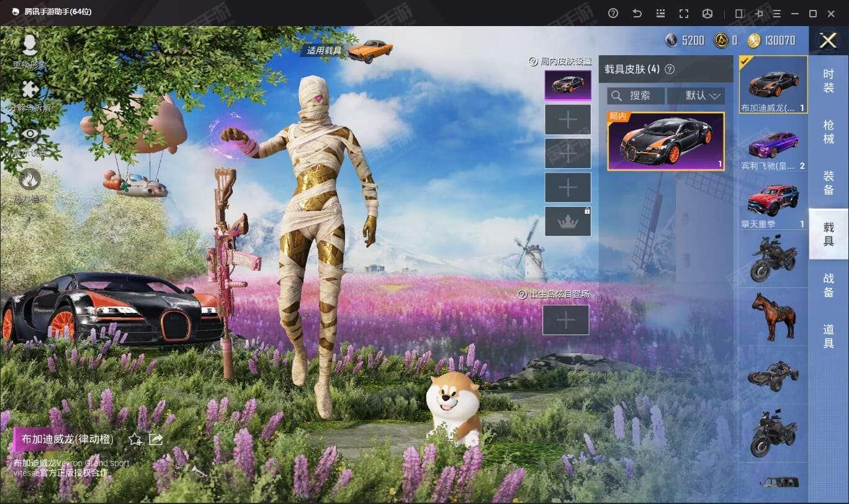Expand the 默认 sort dropdown
Viewport: 849px width, 504px height.
[696, 96]
